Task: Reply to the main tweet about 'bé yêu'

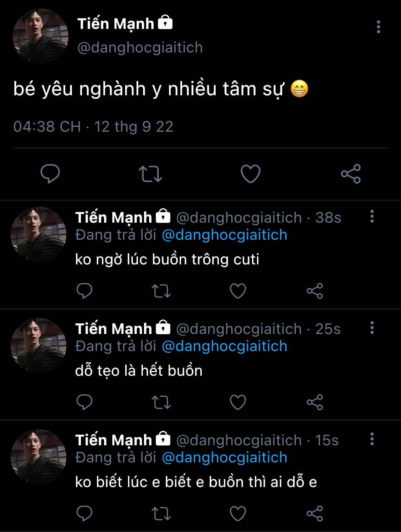Action: [x=50, y=174]
